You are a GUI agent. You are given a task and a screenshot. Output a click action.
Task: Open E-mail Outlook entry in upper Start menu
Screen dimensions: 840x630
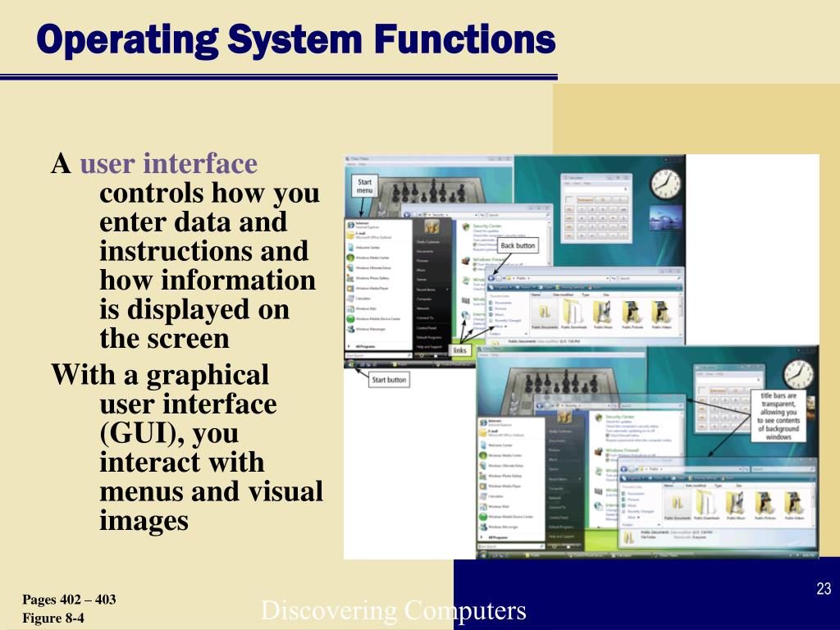pyautogui.click(x=379, y=235)
